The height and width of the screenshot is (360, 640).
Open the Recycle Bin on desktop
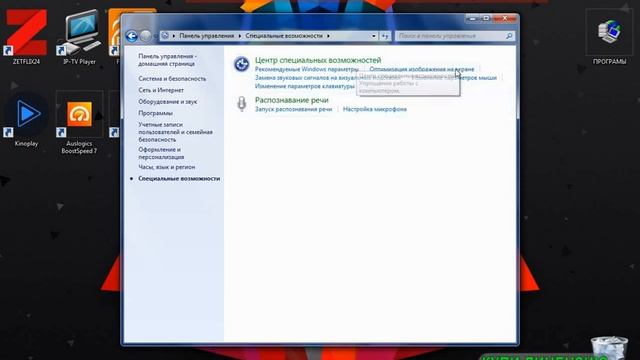pos(609,347)
